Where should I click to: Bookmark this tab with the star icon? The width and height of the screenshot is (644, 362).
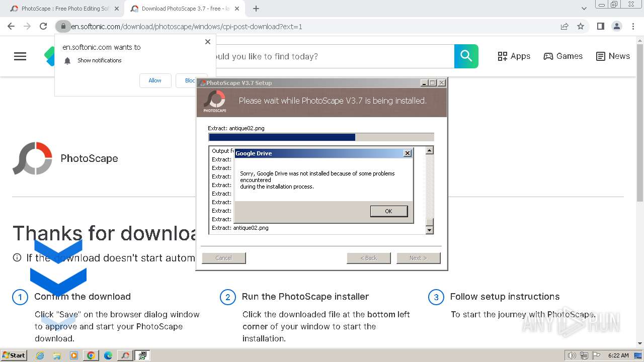pyautogui.click(x=581, y=26)
